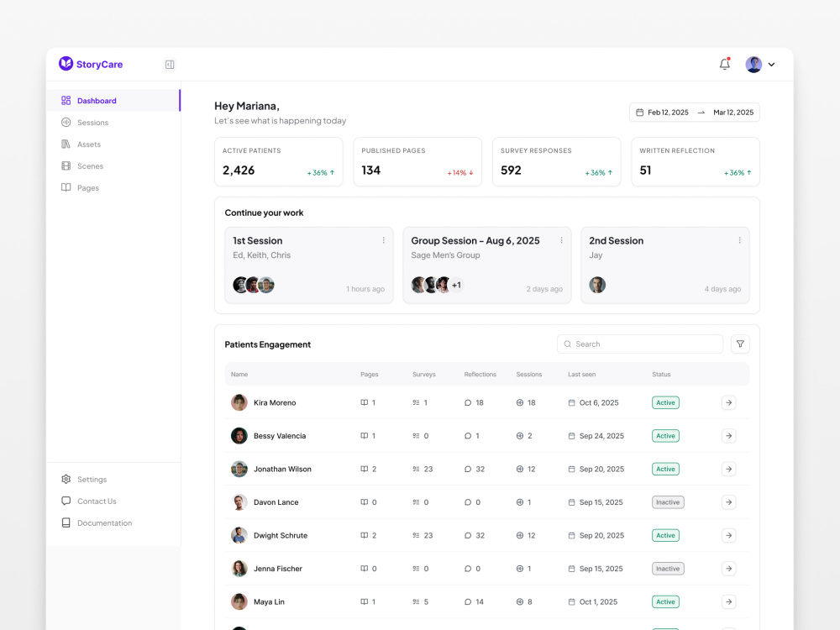Image resolution: width=840 pixels, height=630 pixels.
Task: Select patient name Dwight Schrute
Action: [281, 536]
